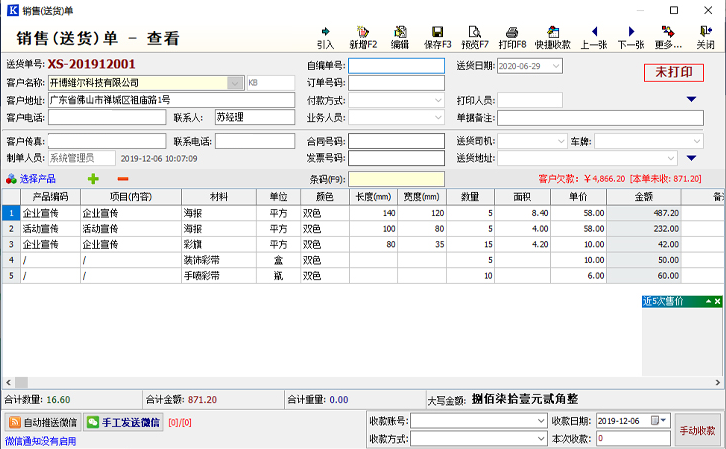This screenshot has height=449, width=726.
Task: Open the 收款方式 dropdown
Action: pos(541,438)
